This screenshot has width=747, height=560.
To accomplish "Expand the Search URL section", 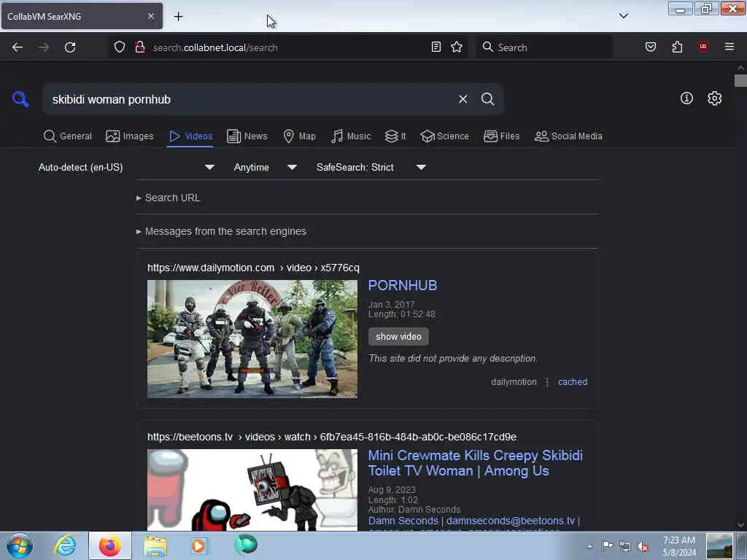I will pos(169,198).
